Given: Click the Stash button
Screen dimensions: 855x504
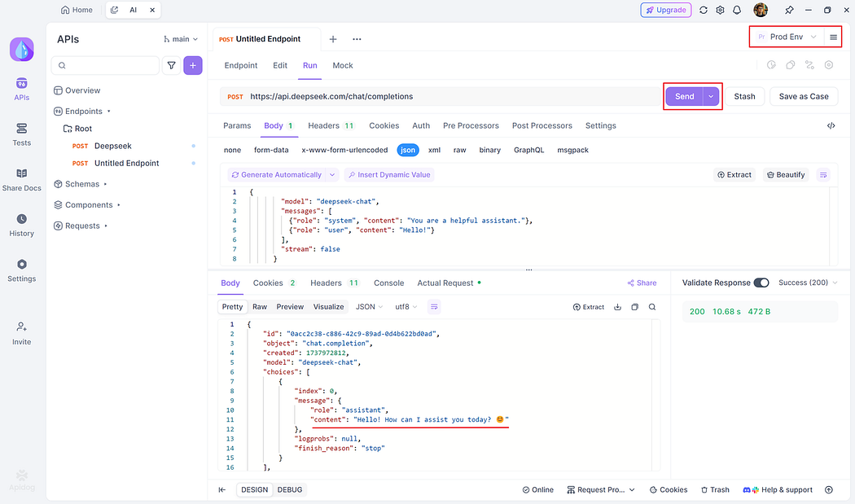Looking at the screenshot, I should (744, 97).
